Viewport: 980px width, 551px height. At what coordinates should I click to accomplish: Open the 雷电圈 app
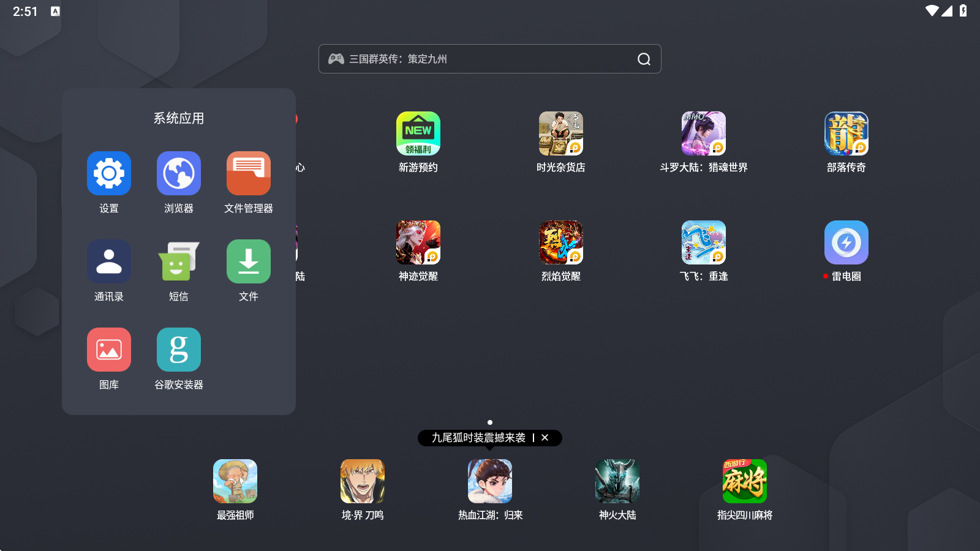[846, 242]
